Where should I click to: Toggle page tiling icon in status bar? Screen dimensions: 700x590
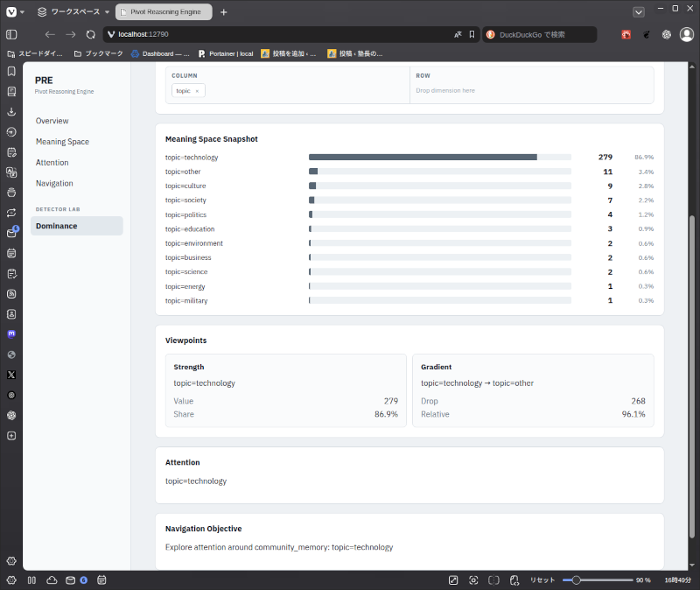click(493, 580)
